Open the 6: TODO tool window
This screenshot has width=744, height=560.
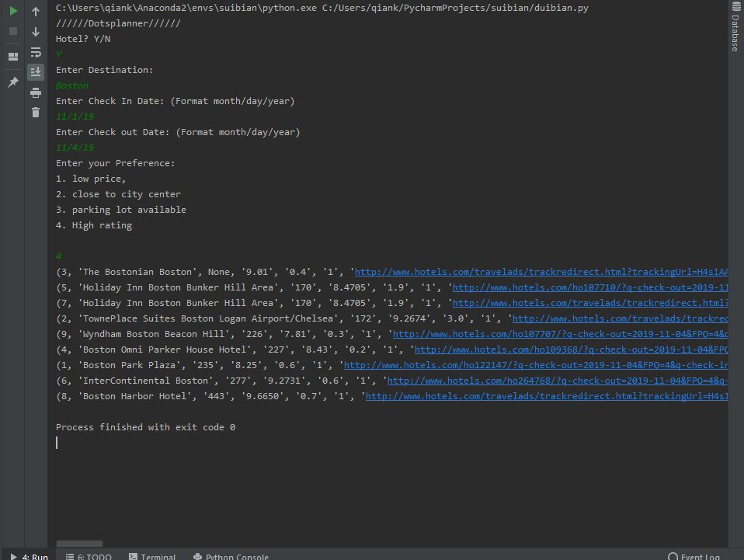(89, 556)
